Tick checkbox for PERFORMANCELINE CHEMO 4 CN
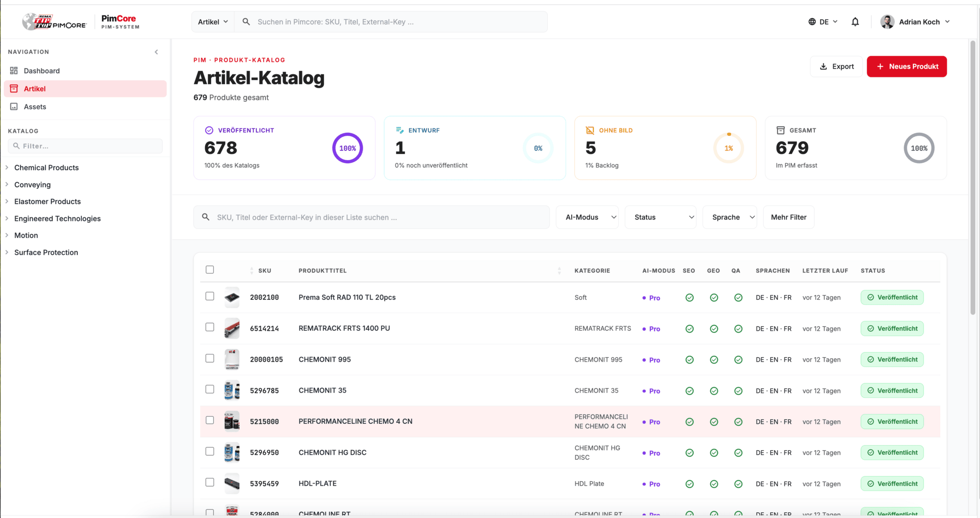This screenshot has height=518, width=980. tap(210, 420)
